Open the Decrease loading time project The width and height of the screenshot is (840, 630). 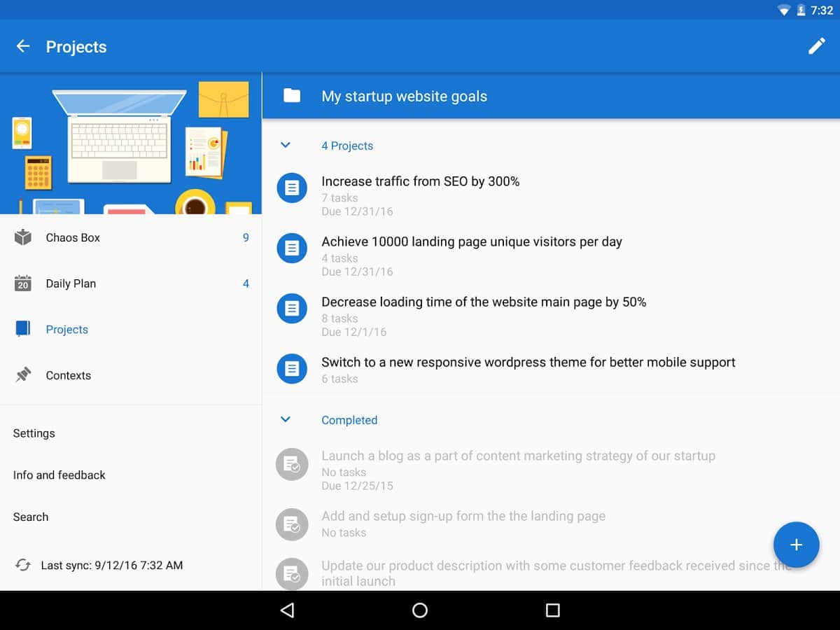coord(483,302)
